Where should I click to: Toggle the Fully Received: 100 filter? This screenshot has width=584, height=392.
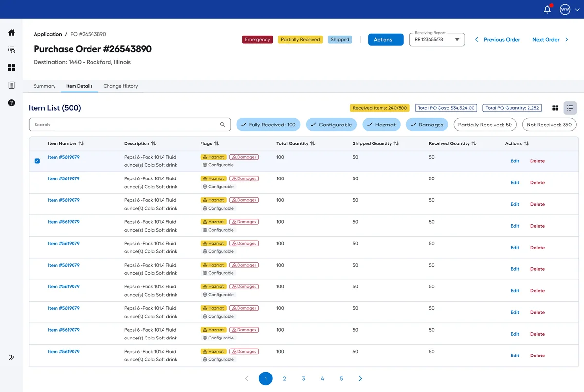(269, 125)
